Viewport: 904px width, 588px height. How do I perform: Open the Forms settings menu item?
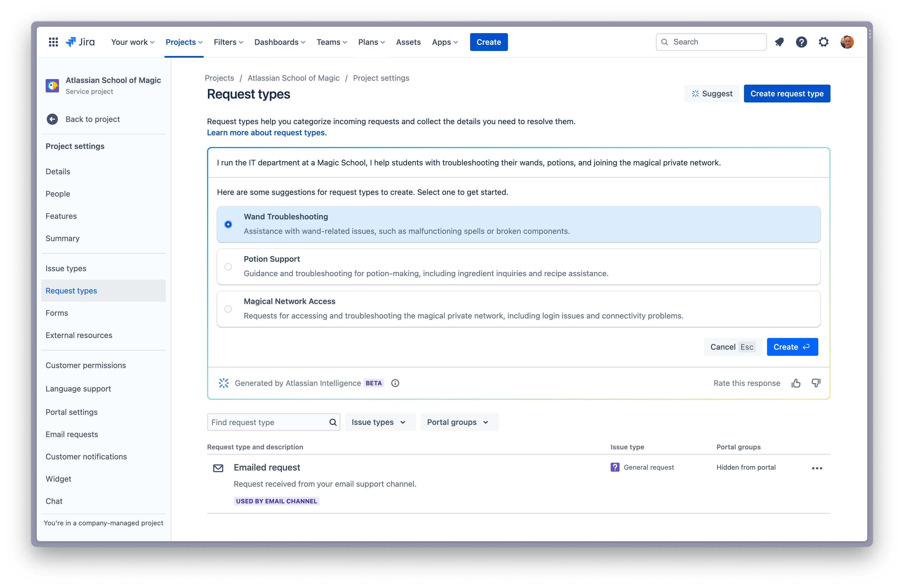56,312
